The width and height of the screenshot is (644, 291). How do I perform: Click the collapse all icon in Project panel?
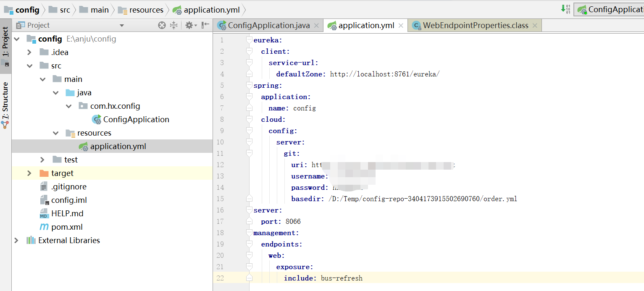[x=173, y=26]
